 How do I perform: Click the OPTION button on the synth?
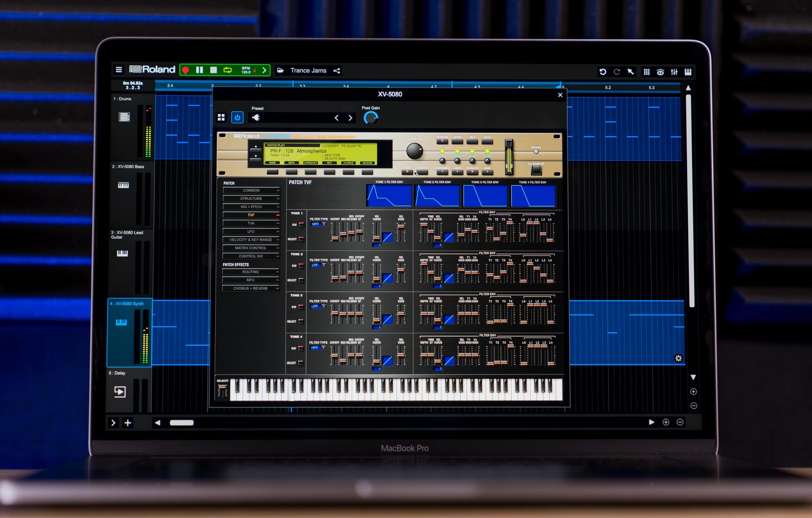click(457, 142)
